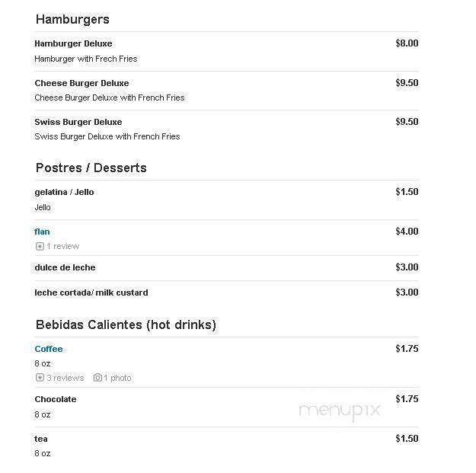
Task: Select the Swiss Burger Deluxe item title
Action: click(x=78, y=122)
